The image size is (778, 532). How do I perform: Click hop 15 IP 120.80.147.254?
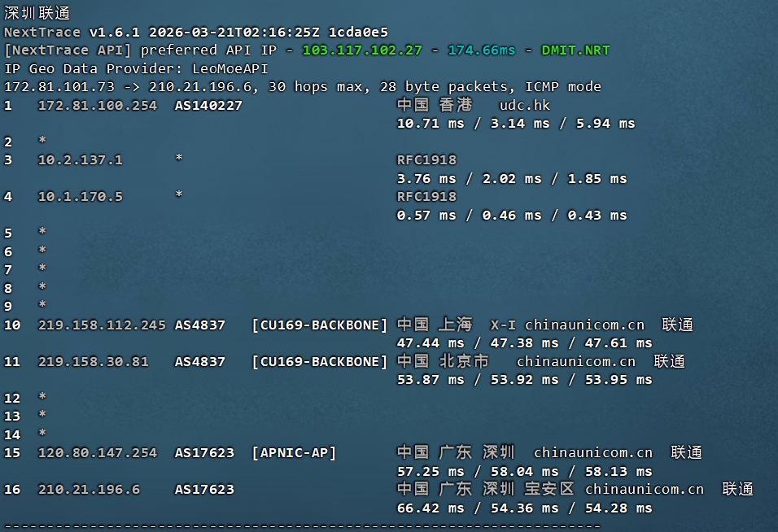click(98, 453)
